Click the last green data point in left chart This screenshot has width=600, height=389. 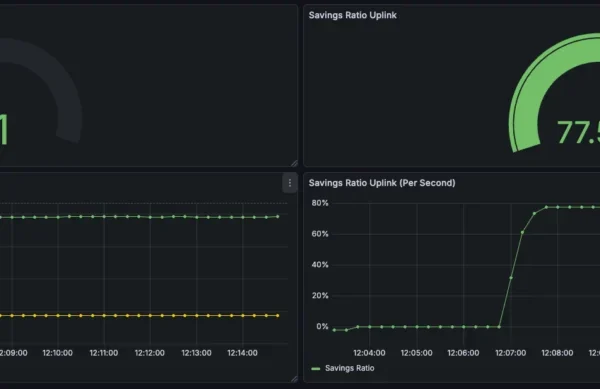coord(278,216)
